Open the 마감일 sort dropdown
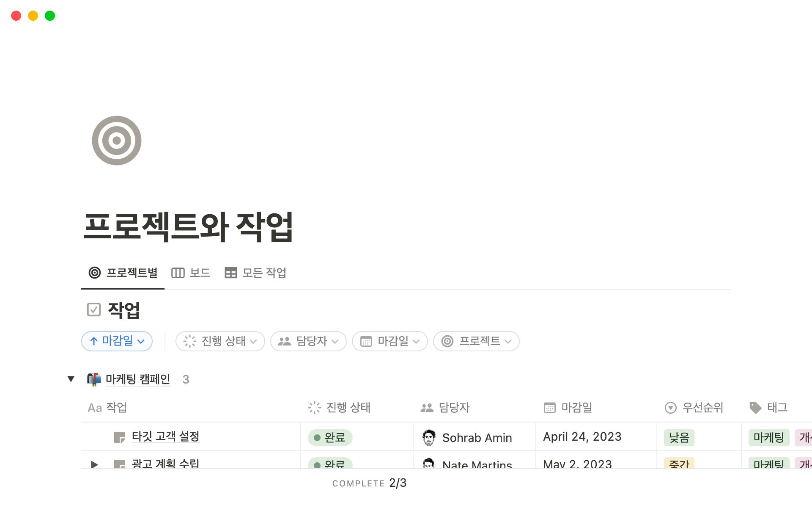The width and height of the screenshot is (812, 508). pyautogui.click(x=117, y=341)
